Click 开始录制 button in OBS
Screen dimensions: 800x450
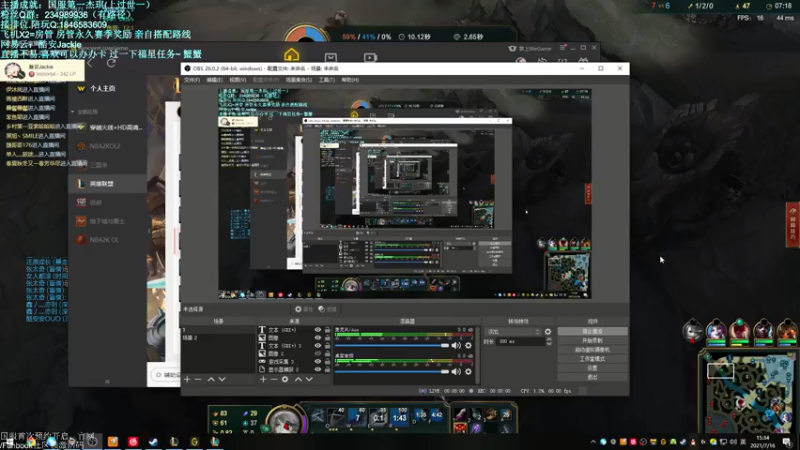click(592, 340)
